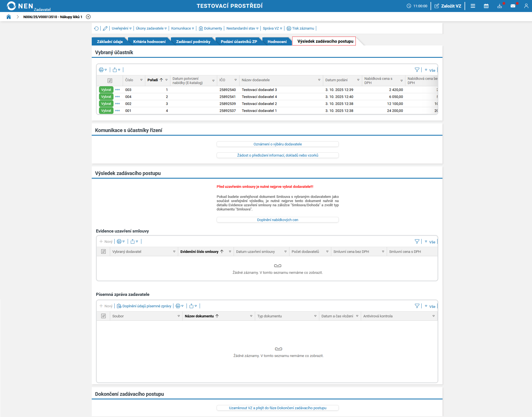Select the edit pencil icon next to history
The image size is (532, 417).
105,28
